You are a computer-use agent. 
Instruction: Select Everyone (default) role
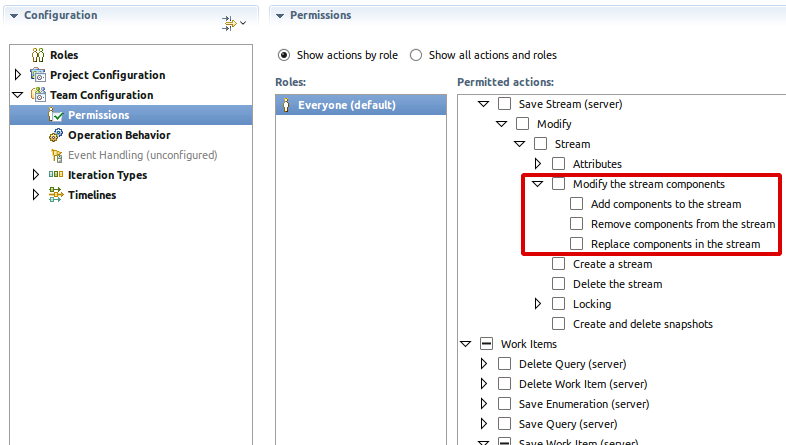[346, 104]
